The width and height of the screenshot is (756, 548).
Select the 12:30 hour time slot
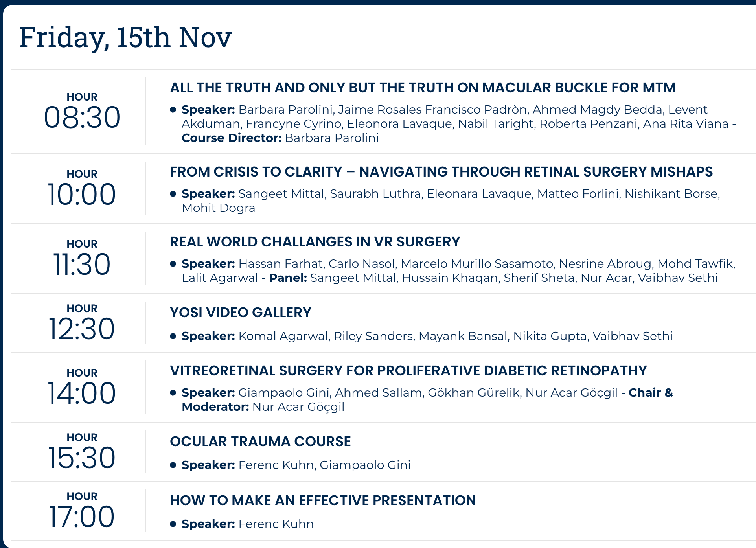[82, 323]
